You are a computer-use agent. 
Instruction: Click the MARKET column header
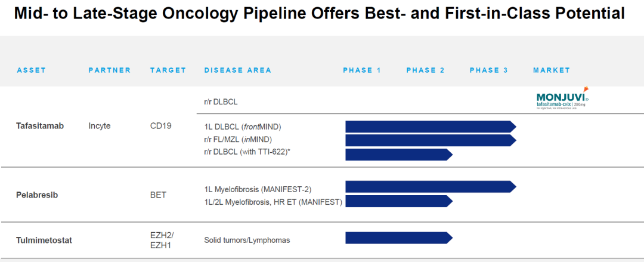(552, 70)
